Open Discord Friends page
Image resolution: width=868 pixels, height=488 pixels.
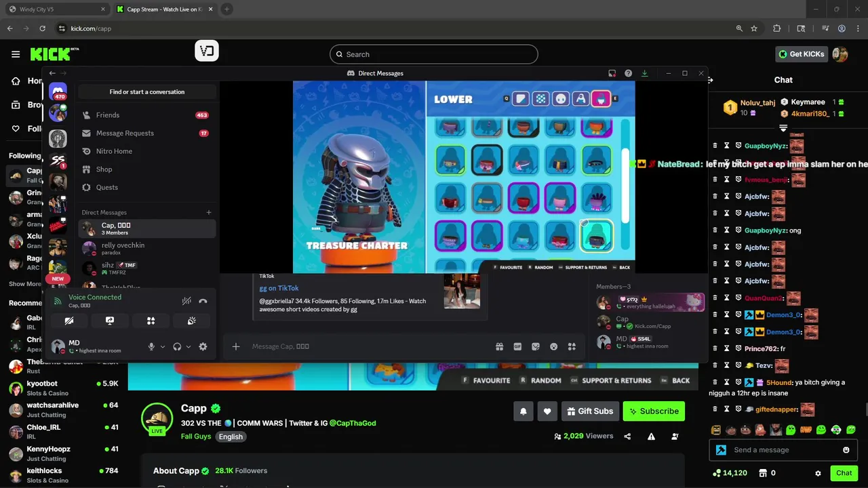[146, 115]
